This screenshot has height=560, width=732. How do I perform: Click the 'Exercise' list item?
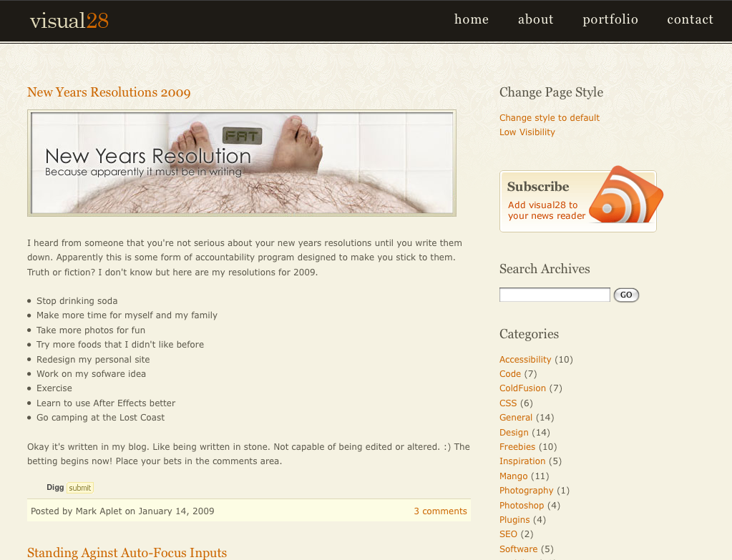54,388
